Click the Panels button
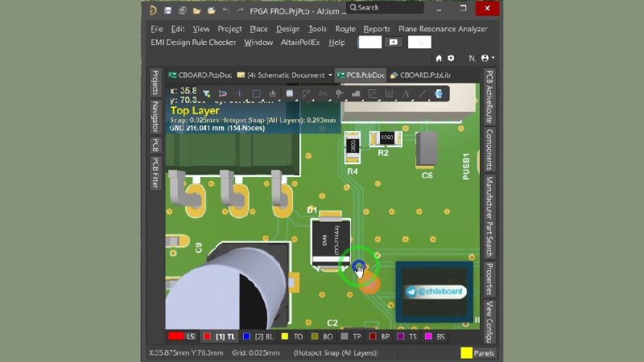Image resolution: width=644 pixels, height=362 pixels. click(478, 353)
